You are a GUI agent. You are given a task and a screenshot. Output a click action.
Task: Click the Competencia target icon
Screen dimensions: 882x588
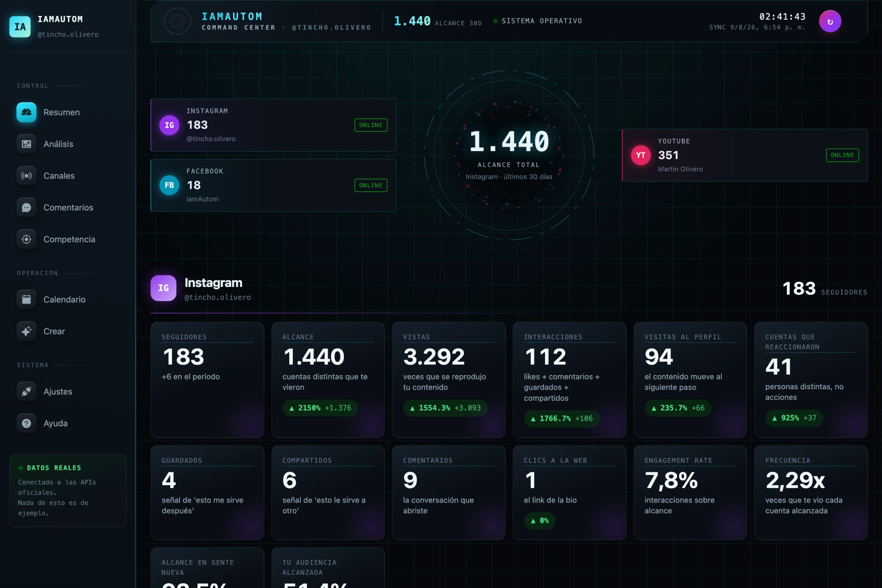pyautogui.click(x=26, y=239)
